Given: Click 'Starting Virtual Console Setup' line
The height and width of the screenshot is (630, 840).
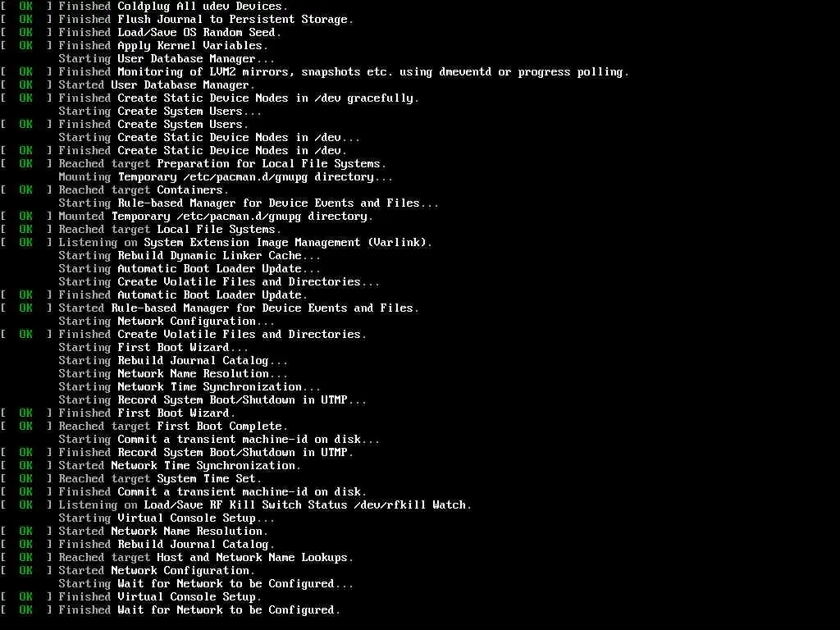Looking at the screenshot, I should point(167,518).
